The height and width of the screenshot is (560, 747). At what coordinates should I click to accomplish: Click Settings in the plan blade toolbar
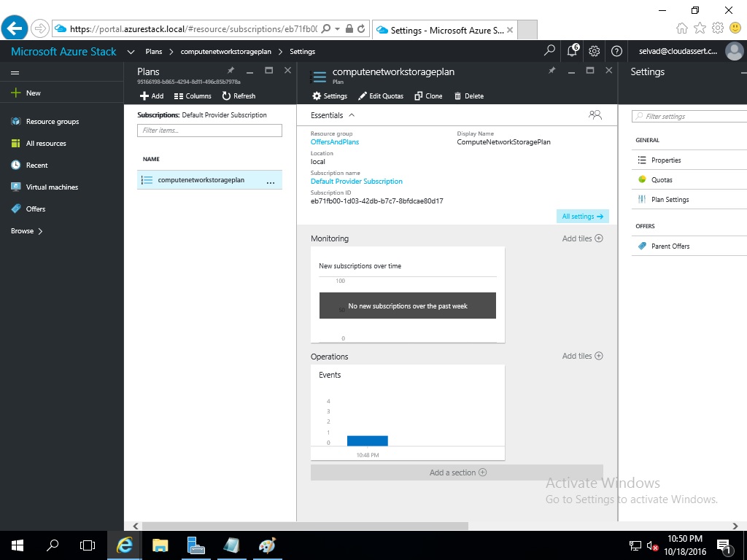(330, 96)
